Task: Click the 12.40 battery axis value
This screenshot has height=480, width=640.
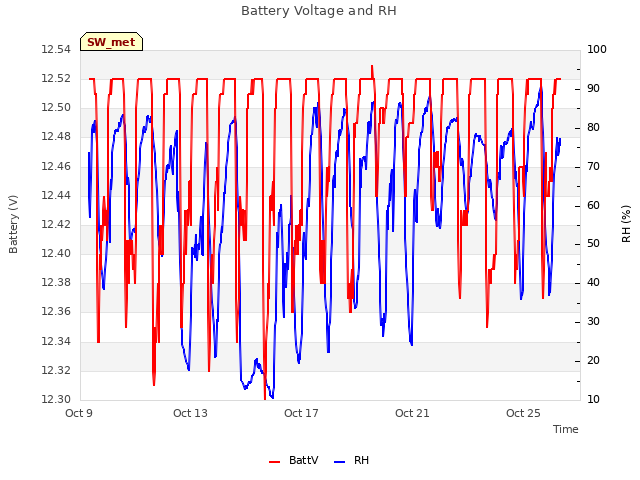Action: (56, 253)
